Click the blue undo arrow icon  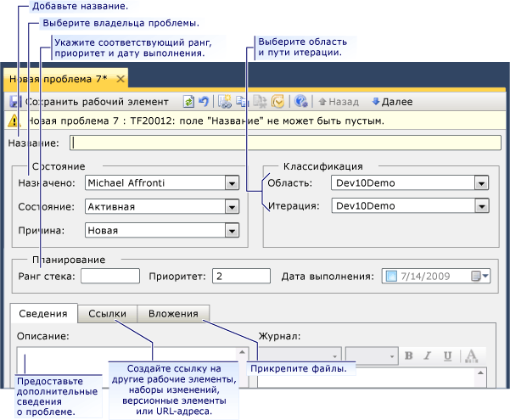click(x=204, y=102)
